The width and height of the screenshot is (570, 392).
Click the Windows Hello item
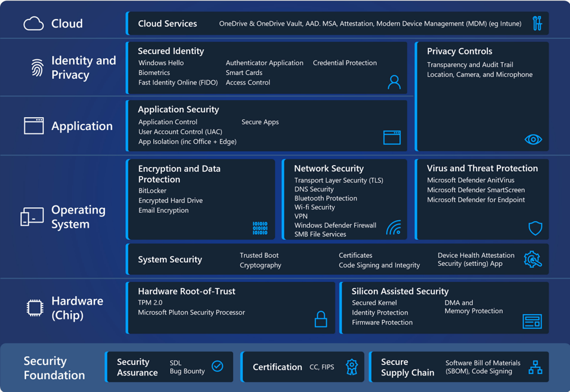pos(161,63)
